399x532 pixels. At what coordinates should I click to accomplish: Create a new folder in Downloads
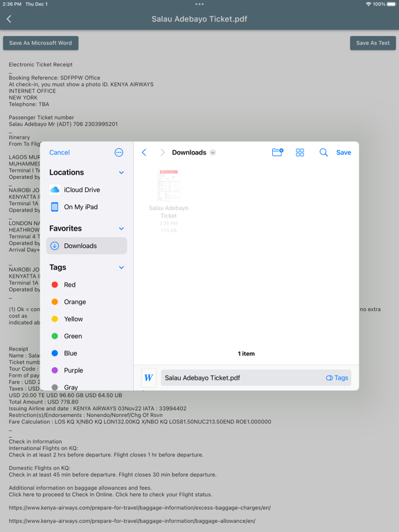[278, 152]
